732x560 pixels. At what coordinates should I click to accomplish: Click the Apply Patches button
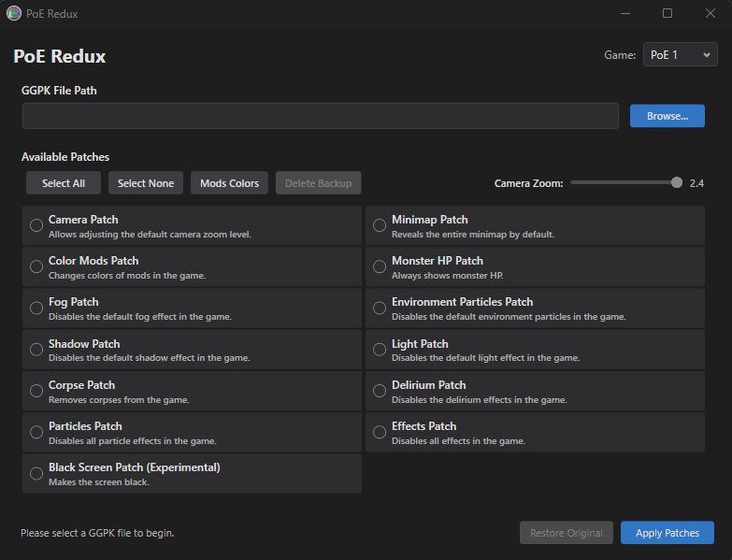click(x=667, y=533)
